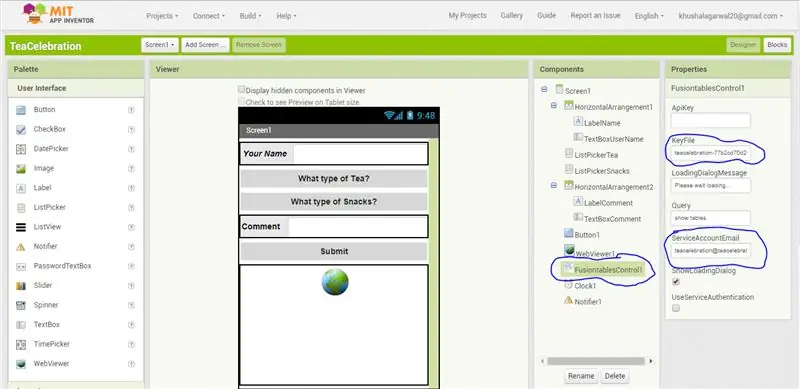Click Screen1 icon in Components tree
This screenshot has width=800, height=389.
559,90
